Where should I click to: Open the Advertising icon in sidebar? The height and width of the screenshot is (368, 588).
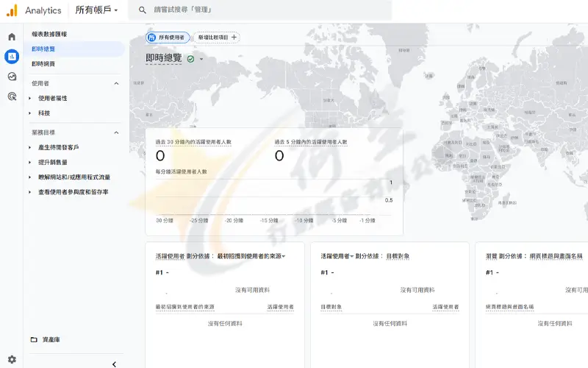coord(12,96)
